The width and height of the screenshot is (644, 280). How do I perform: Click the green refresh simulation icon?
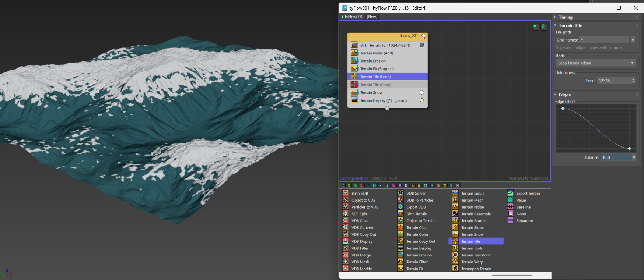[x=544, y=26]
